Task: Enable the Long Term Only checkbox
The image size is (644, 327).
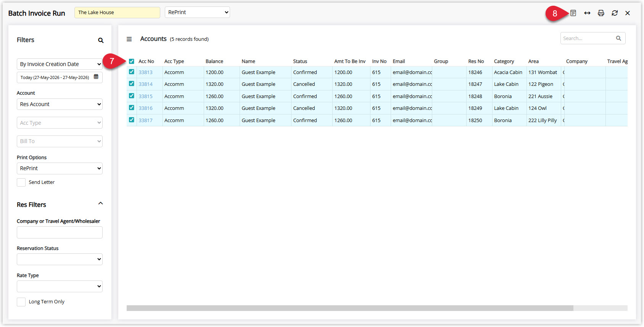Action: 21,302
